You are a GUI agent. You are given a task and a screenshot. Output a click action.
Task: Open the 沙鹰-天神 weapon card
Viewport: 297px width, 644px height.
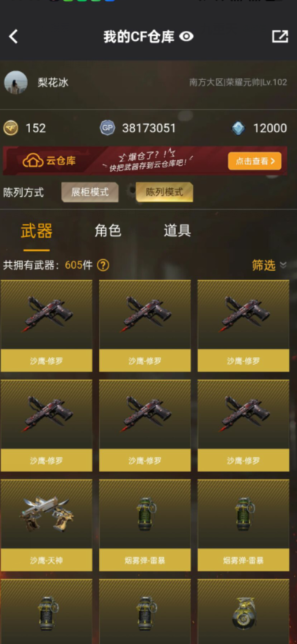coord(46,525)
